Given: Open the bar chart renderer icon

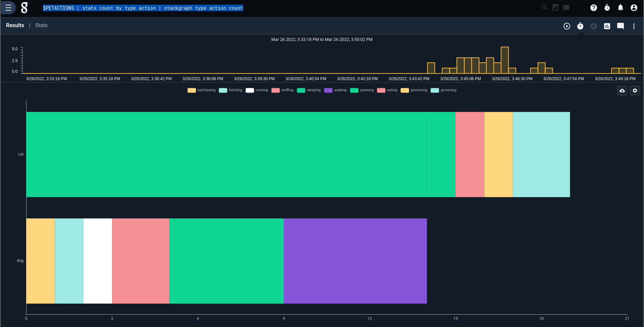Looking at the screenshot, I should coord(607,26).
